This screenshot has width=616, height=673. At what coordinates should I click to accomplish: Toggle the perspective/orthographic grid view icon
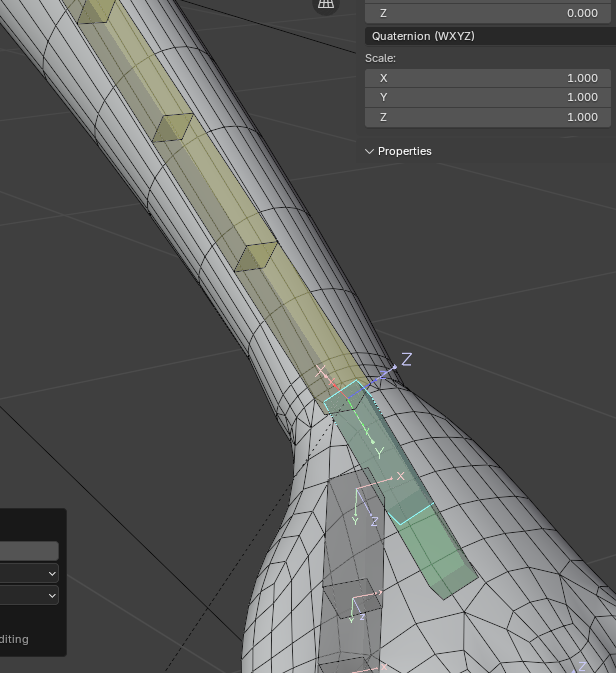[326, 4]
